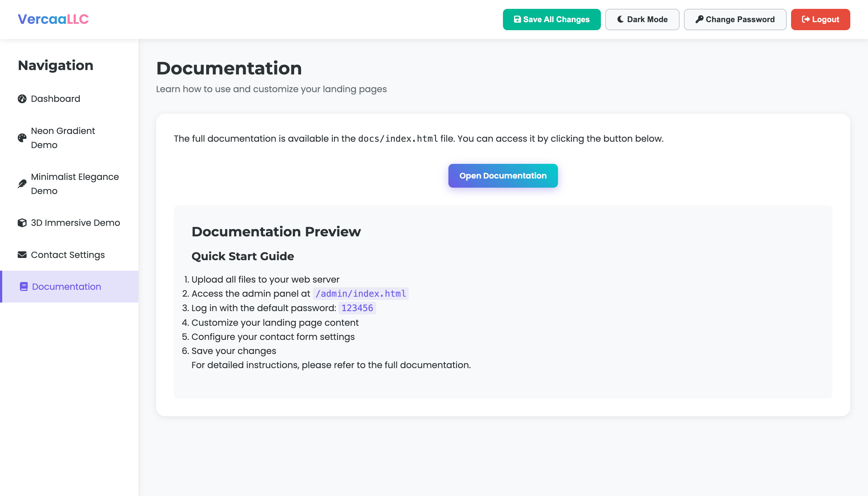Image resolution: width=868 pixels, height=496 pixels.
Task: Click the book icon beside Documentation
Action: (x=24, y=286)
